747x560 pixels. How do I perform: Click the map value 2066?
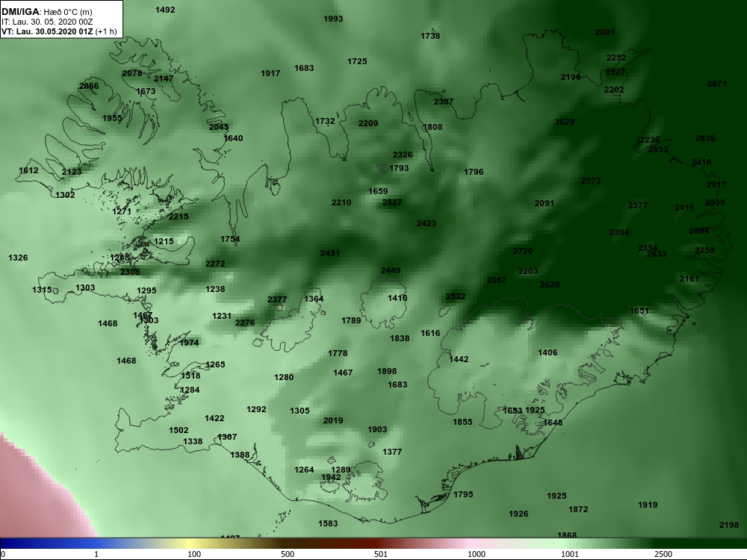point(89,86)
